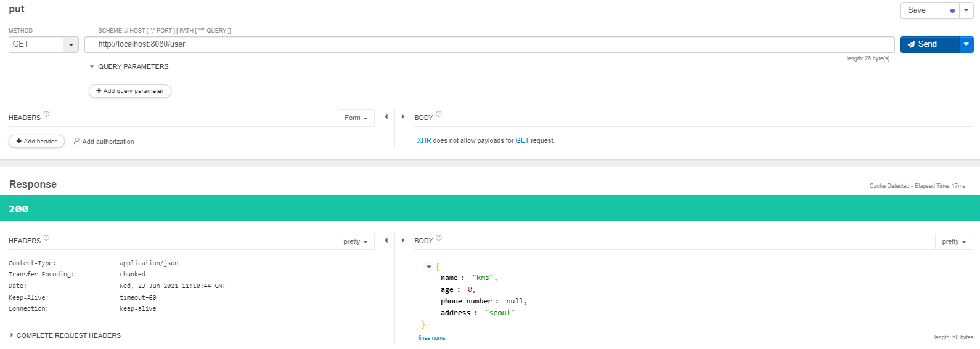Click Add query parameter button
The image size is (980, 349).
point(130,91)
